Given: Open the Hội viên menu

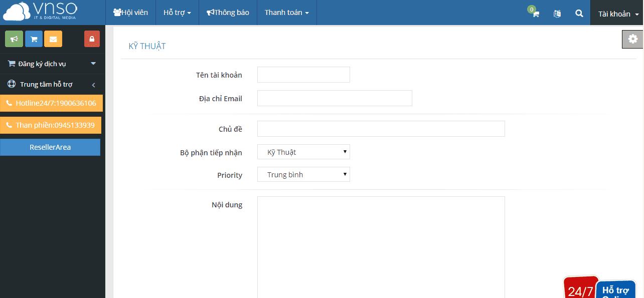Looking at the screenshot, I should point(131,13).
